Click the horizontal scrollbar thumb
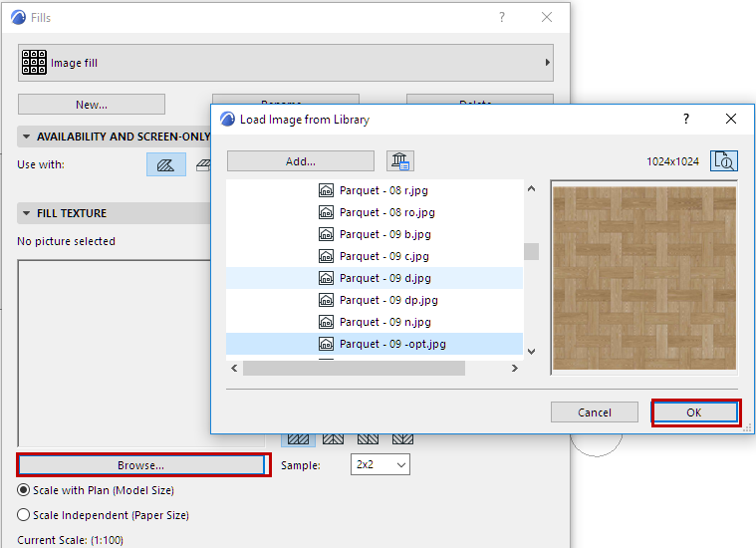Viewport: 756px width, 548px height. 354,368
